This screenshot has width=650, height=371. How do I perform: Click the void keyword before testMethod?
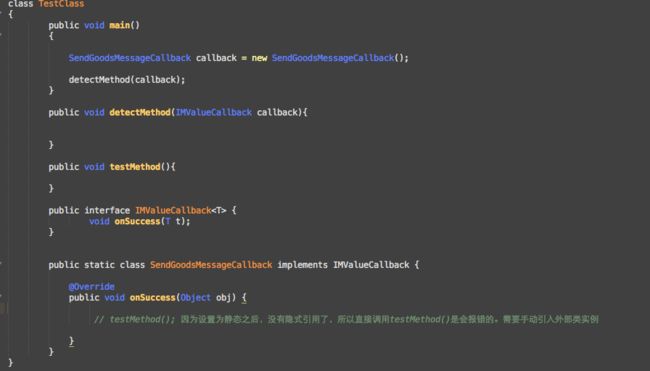(x=94, y=167)
